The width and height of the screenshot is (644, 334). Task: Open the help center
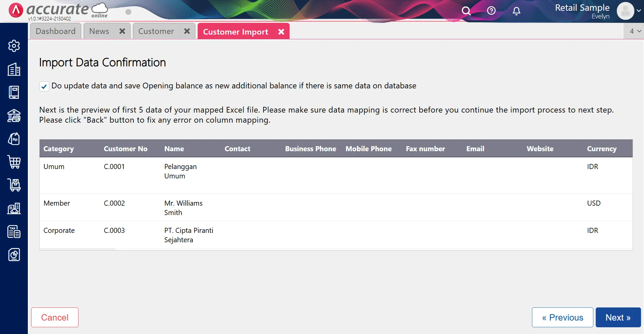click(x=491, y=11)
